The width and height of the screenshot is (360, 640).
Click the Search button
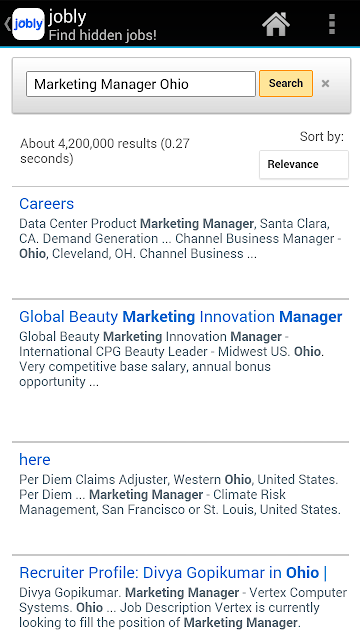(x=286, y=83)
